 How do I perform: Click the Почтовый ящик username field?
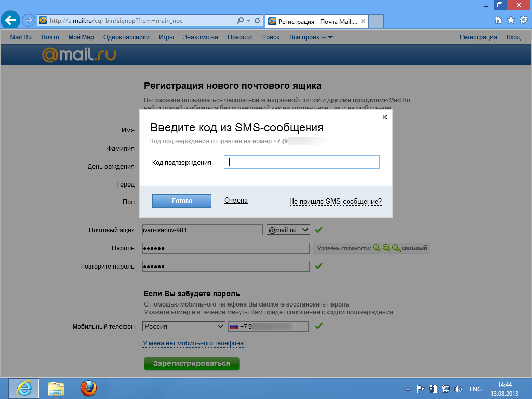202,230
